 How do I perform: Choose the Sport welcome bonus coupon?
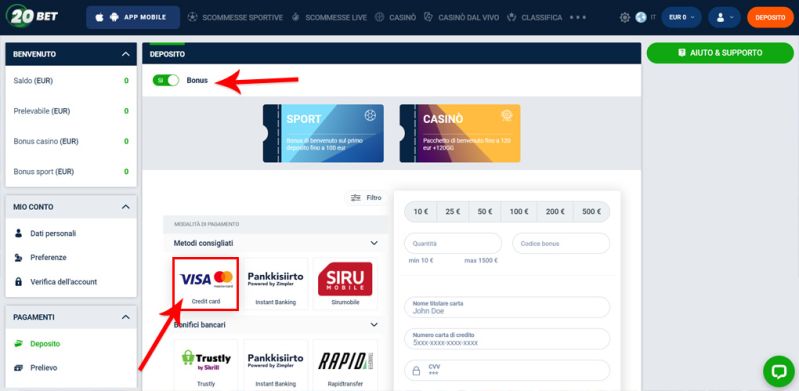[x=323, y=133]
